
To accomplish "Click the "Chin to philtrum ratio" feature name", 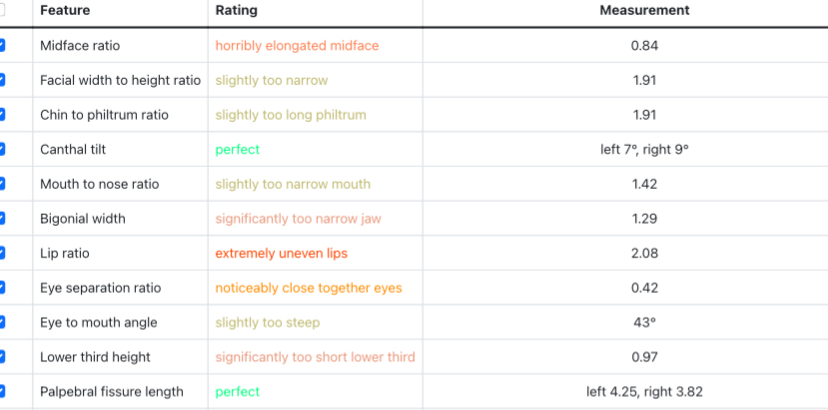I will tap(104, 115).
